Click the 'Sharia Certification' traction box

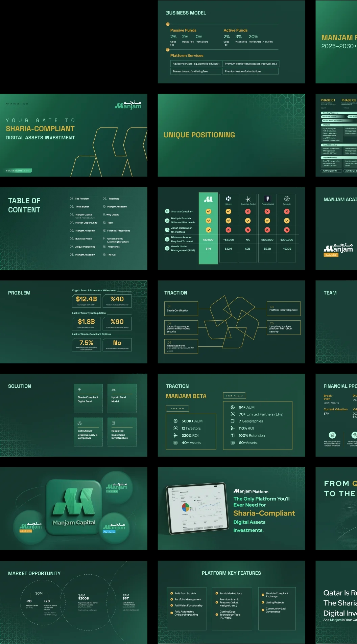(181, 309)
